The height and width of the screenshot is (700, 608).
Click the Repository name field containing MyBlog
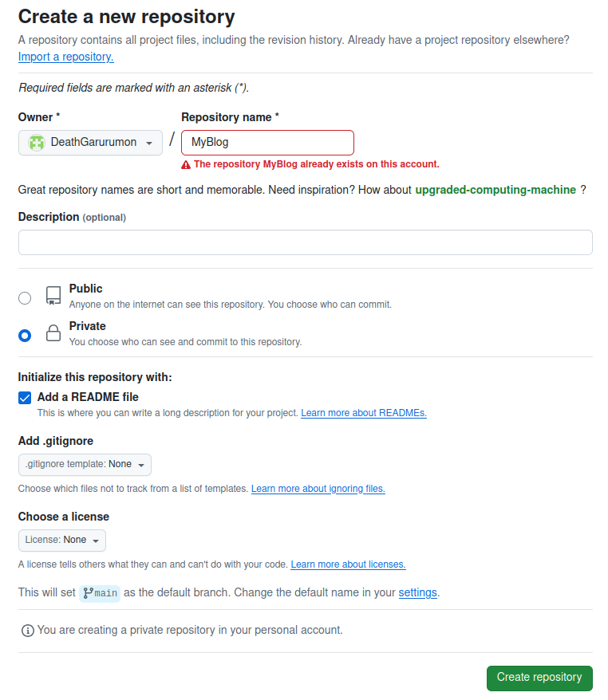267,143
